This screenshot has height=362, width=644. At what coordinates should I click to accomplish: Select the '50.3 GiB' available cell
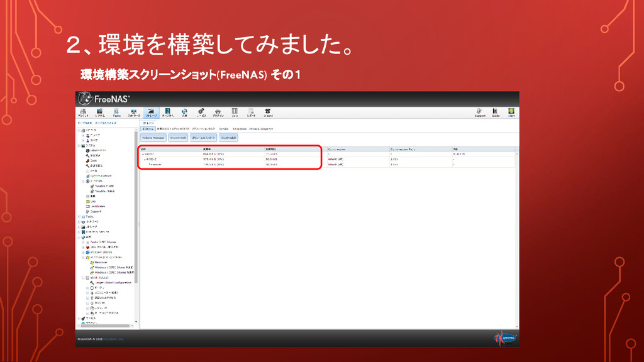(x=272, y=159)
